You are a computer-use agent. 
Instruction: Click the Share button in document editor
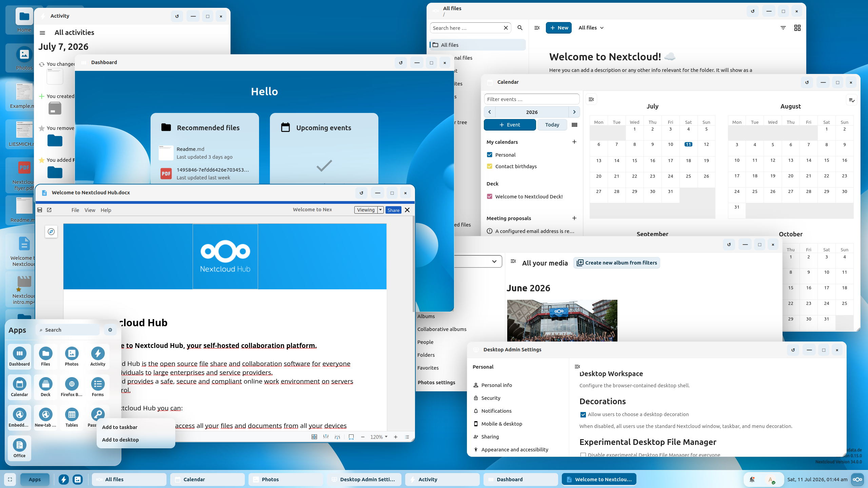tap(393, 210)
